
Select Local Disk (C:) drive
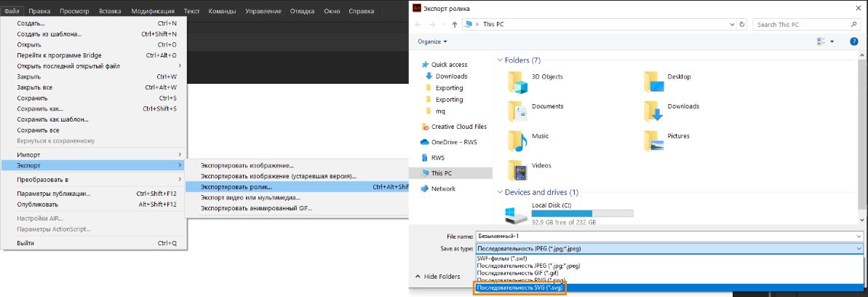point(570,213)
